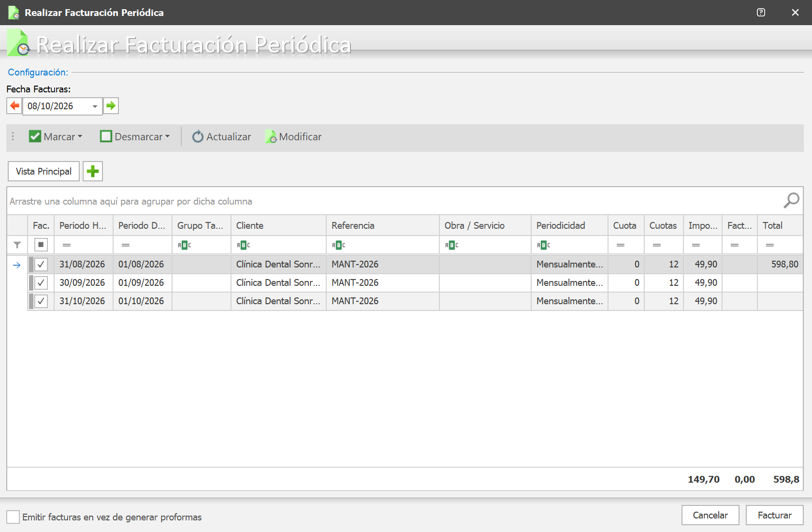Add a new view with green plus
The height and width of the screenshot is (532, 812).
coord(93,171)
